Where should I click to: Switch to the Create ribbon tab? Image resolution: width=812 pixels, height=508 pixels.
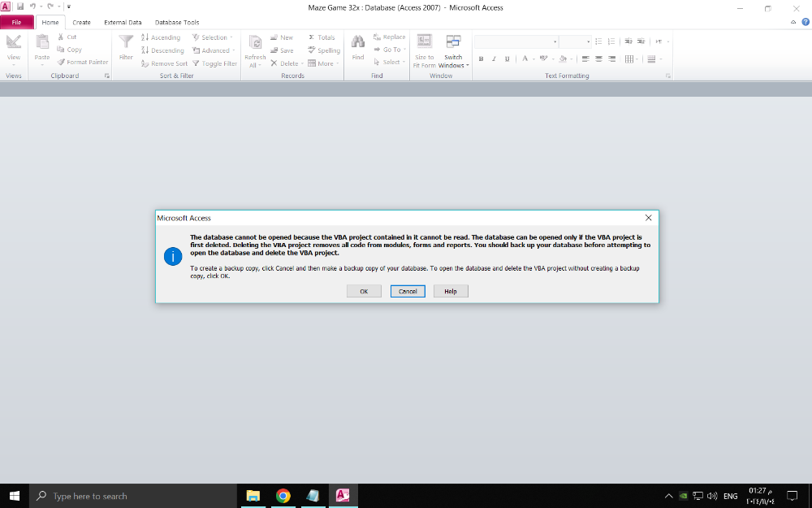(81, 22)
